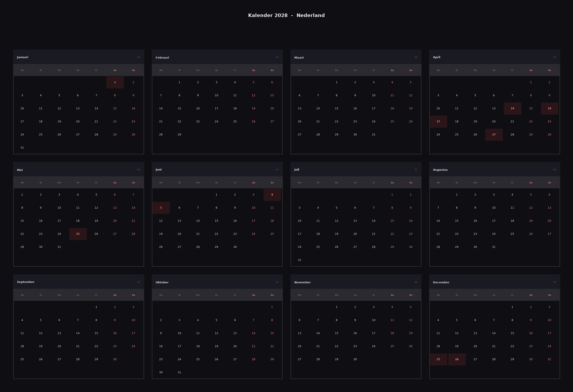The image size is (573, 392).
Task: Click the Augustus month title
Action: tap(440, 170)
